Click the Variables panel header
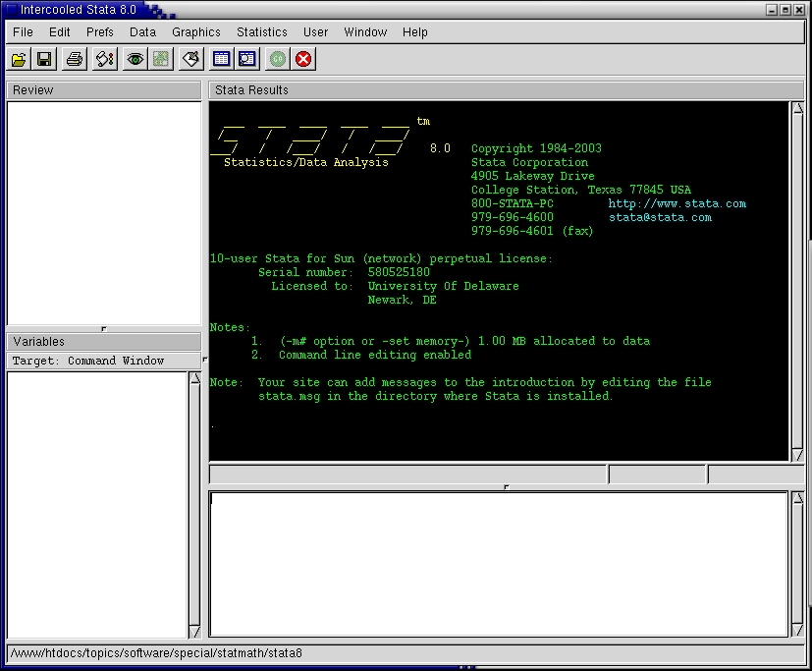This screenshot has height=671, width=812. coord(103,342)
